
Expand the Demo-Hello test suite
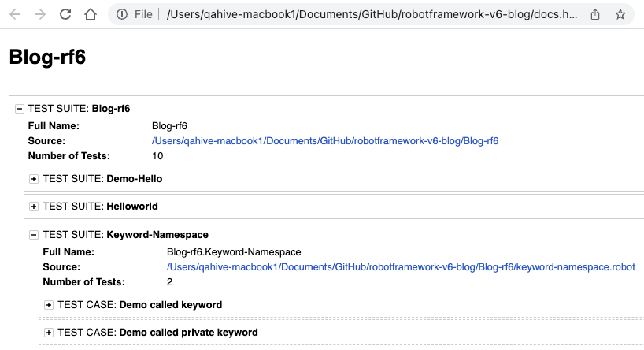(x=34, y=179)
